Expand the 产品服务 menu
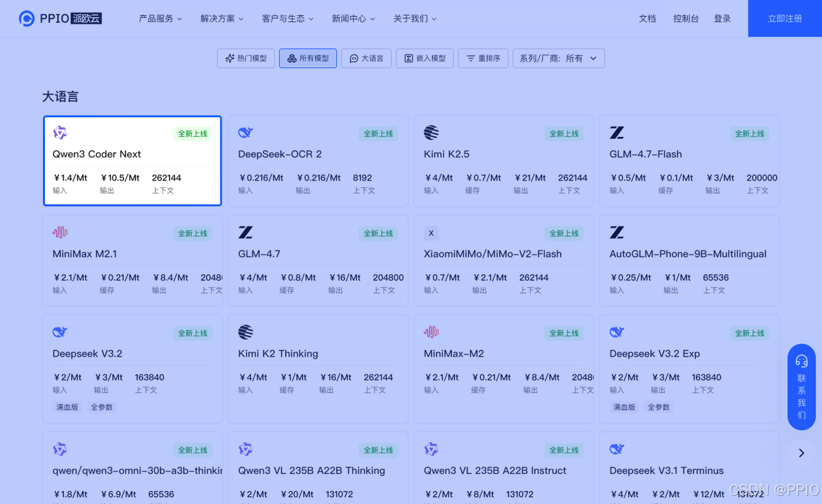The height and width of the screenshot is (504, 822). (x=161, y=19)
